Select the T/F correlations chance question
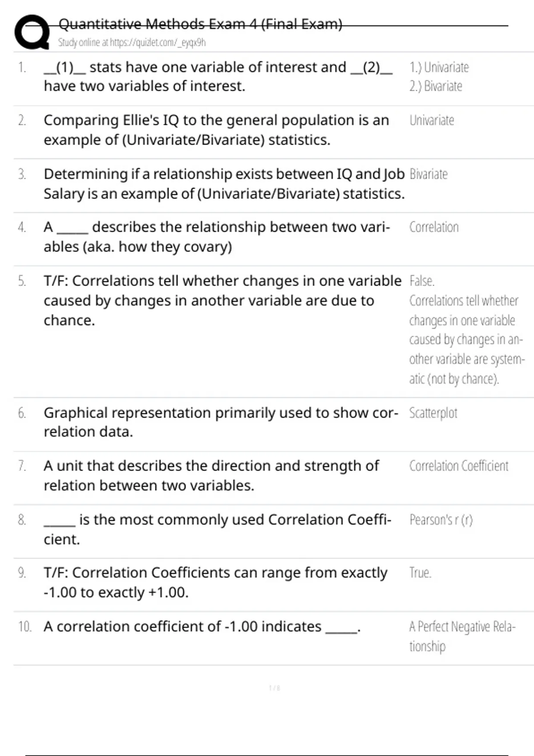Image resolution: width=534 pixels, height=756 pixels. 222,300
